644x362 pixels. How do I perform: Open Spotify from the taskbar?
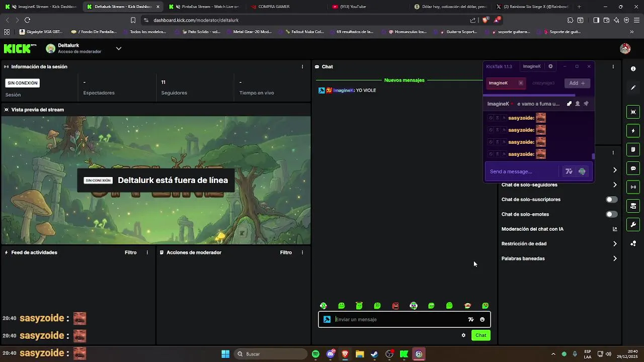tap(315, 354)
